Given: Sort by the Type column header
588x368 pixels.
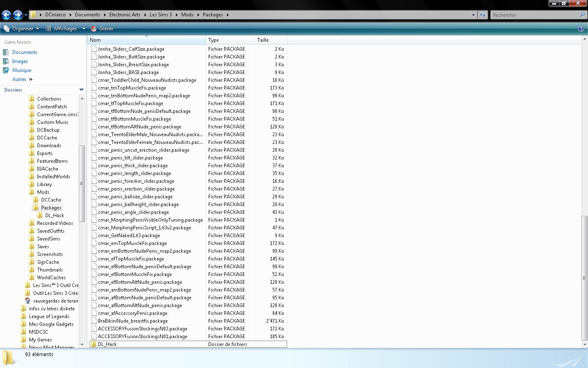Looking at the screenshot, I should (x=230, y=40).
